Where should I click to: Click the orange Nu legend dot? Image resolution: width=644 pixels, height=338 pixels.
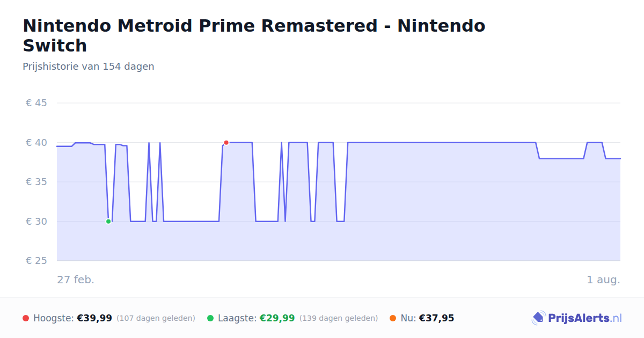[393, 318]
